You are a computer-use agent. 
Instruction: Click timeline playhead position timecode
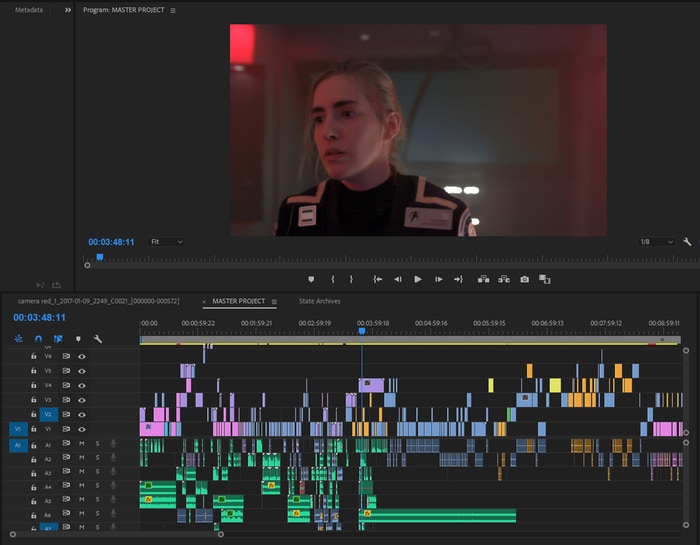coord(39,317)
